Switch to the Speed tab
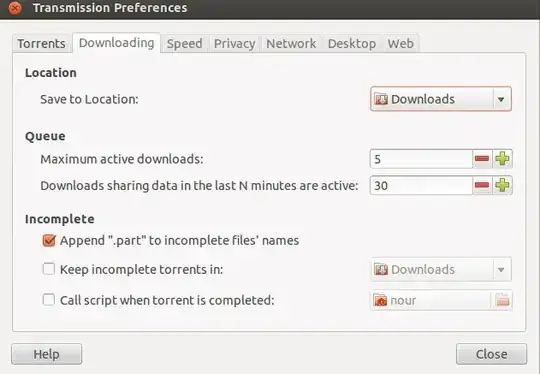 (184, 44)
